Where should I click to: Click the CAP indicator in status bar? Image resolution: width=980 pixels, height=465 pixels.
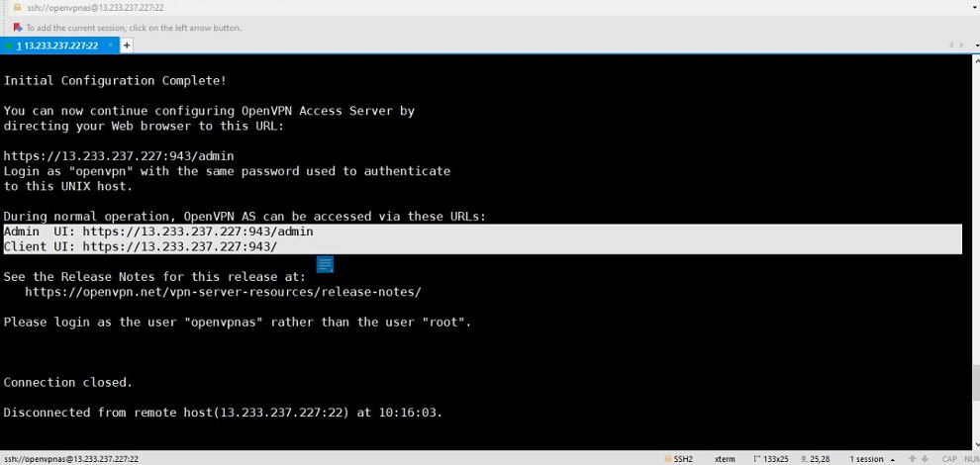click(x=948, y=459)
